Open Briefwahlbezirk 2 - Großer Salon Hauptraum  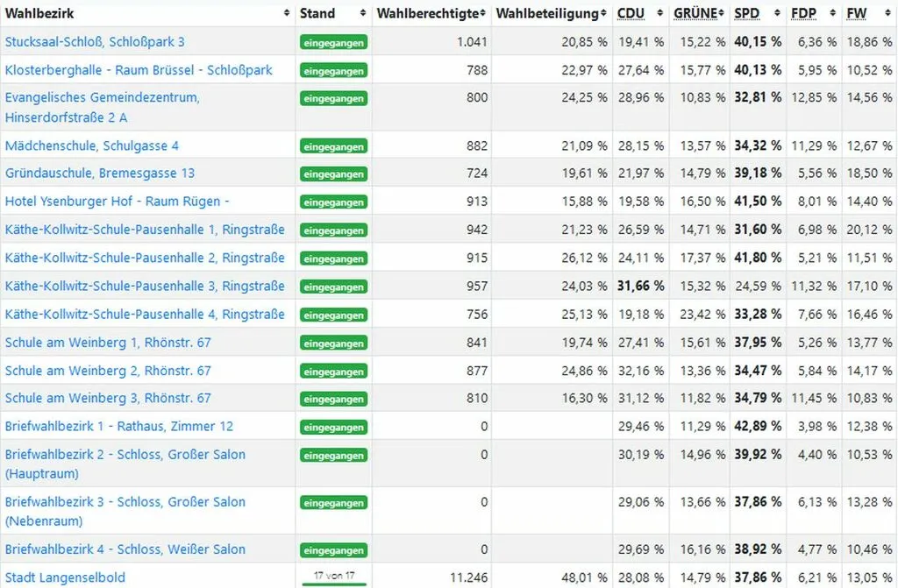125,464
